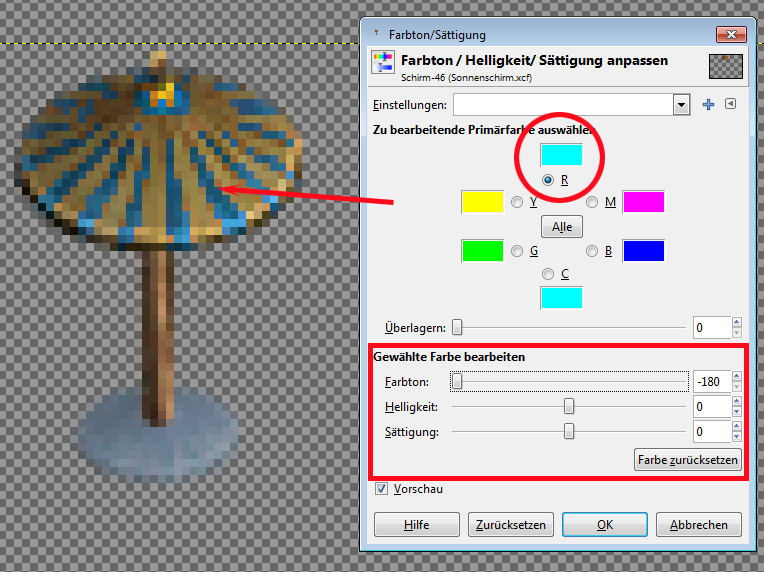
Task: Open the Einstellungen presets dropdown arrow
Action: click(681, 105)
